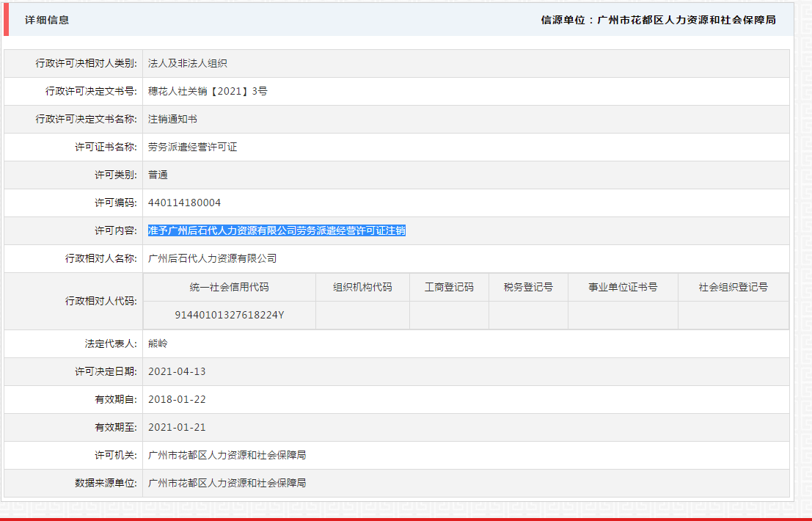The height and width of the screenshot is (521, 812).
Task: Click the 税务登记号 column header
Action: [x=528, y=288]
